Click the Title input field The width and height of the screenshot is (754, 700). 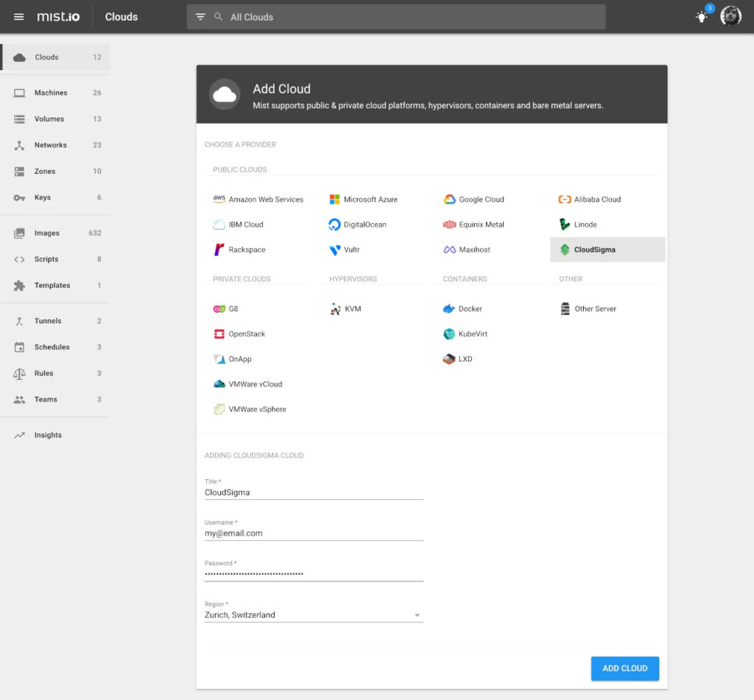[x=313, y=492]
